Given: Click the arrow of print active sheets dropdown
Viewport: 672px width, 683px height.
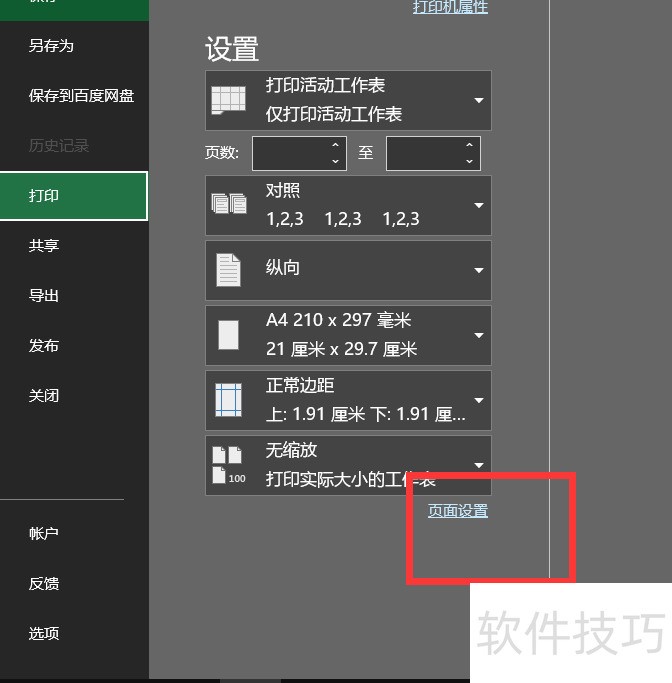Looking at the screenshot, I should pos(479,101).
